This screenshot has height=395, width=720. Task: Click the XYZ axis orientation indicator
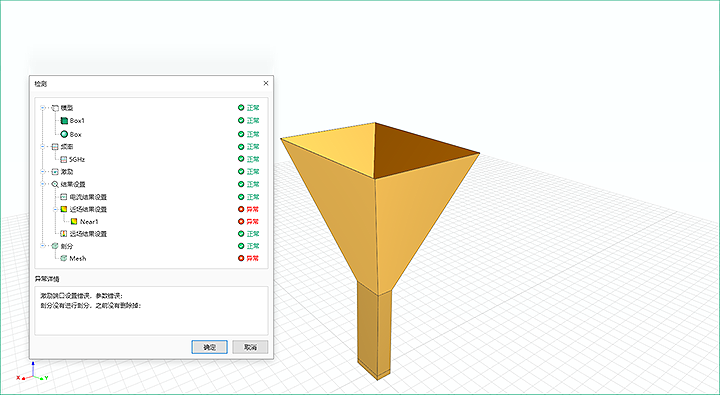32,373
